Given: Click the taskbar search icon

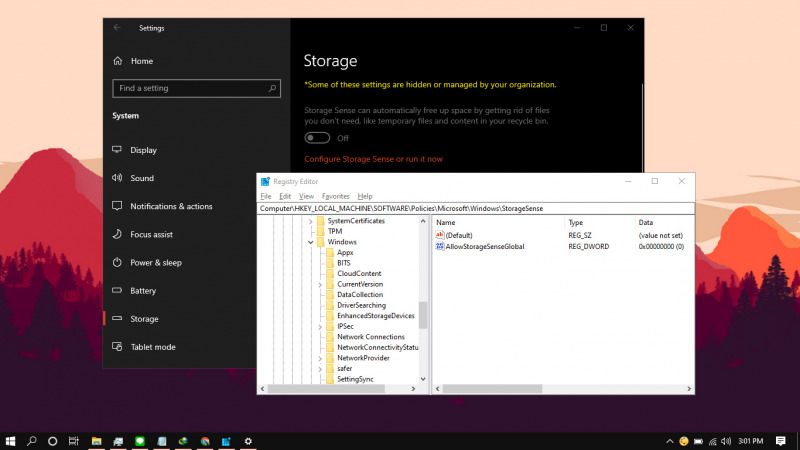Looking at the screenshot, I should [x=32, y=441].
